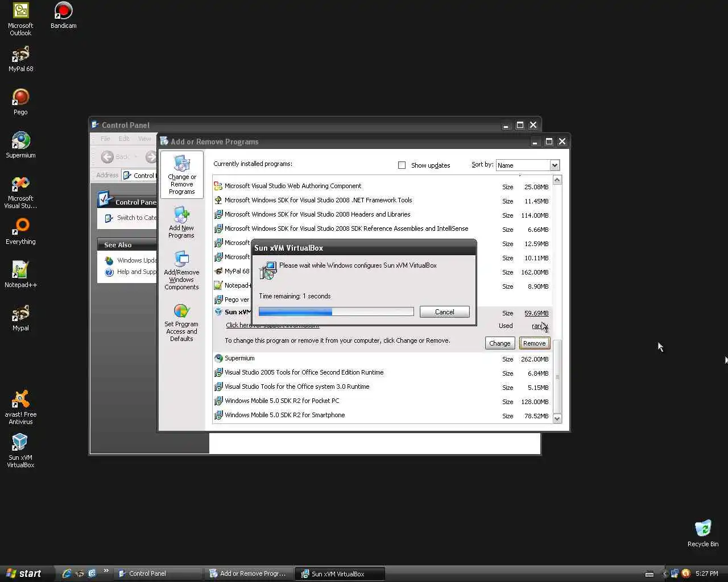Click Internet Explorer quick launch icon

pyautogui.click(x=67, y=573)
